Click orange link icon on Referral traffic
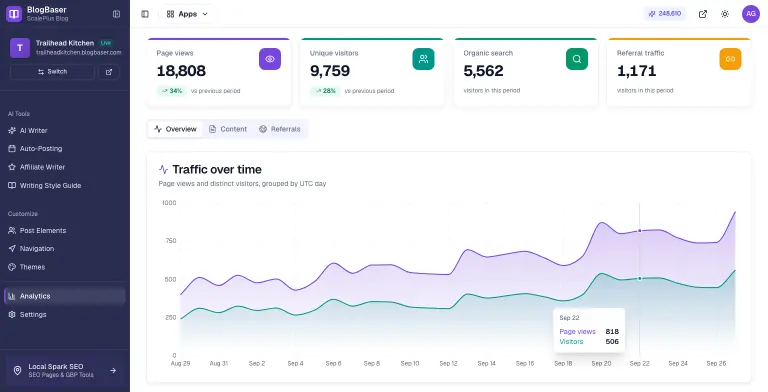Screen dimensions: 768x392 pos(730,59)
